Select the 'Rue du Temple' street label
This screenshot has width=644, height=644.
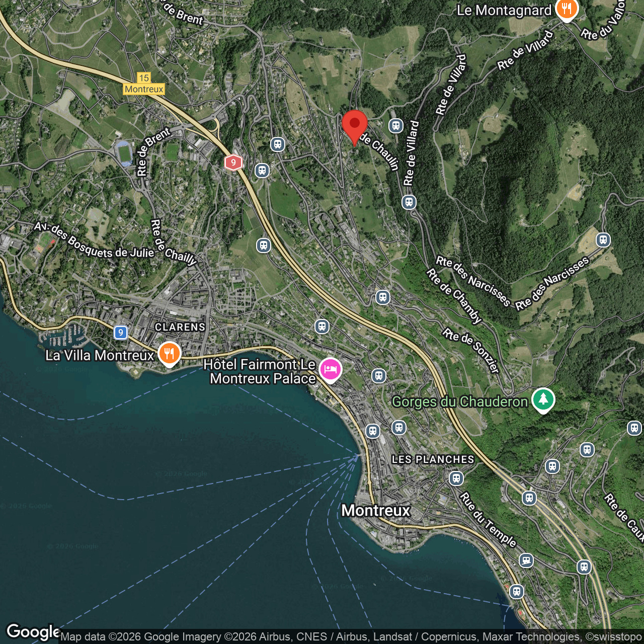[x=488, y=520]
